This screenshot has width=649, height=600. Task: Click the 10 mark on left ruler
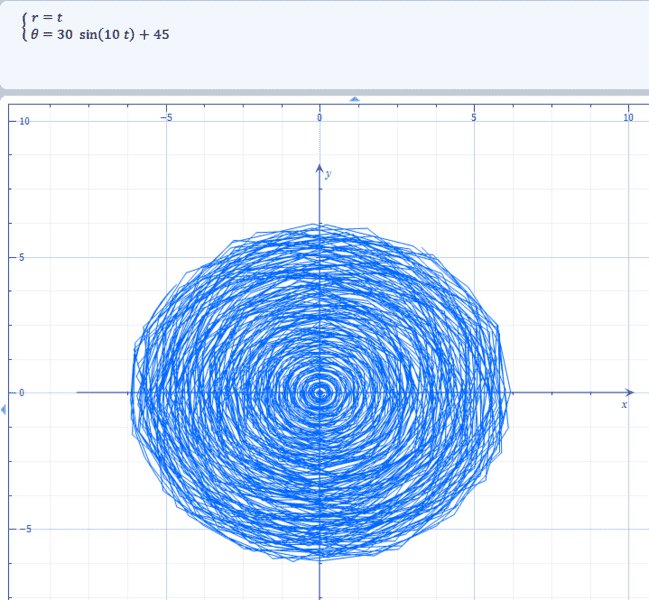point(25,122)
